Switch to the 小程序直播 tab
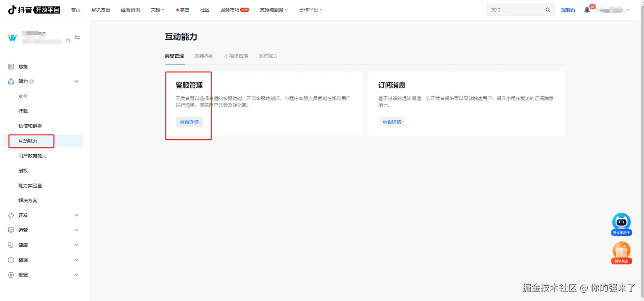Viewport: 644px width, 301px height. click(236, 56)
